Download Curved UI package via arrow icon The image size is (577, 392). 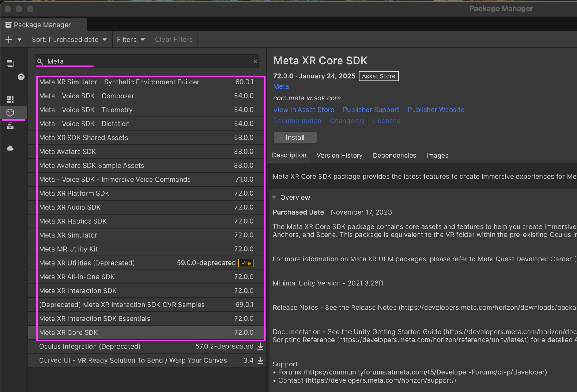click(x=260, y=361)
